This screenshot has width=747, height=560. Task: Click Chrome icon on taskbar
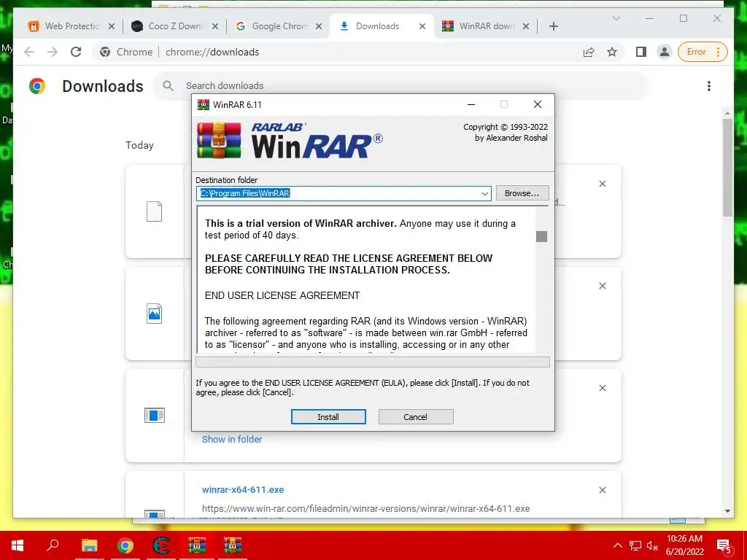pos(125,545)
